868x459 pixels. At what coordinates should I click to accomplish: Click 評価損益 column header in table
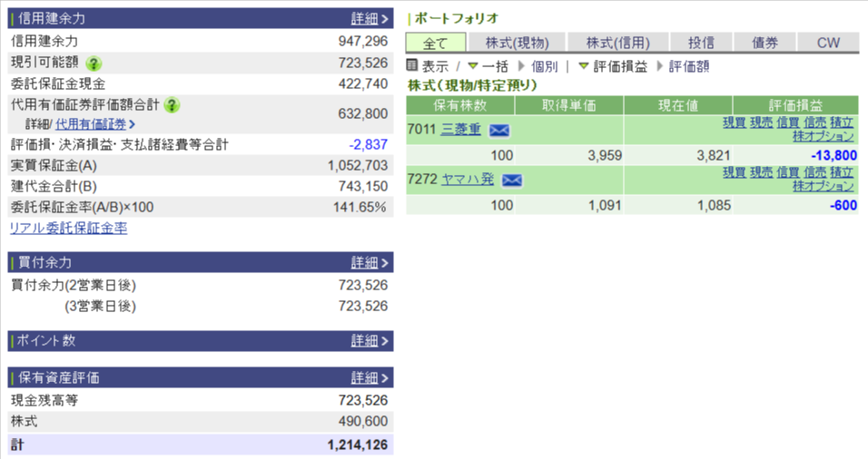point(795,105)
